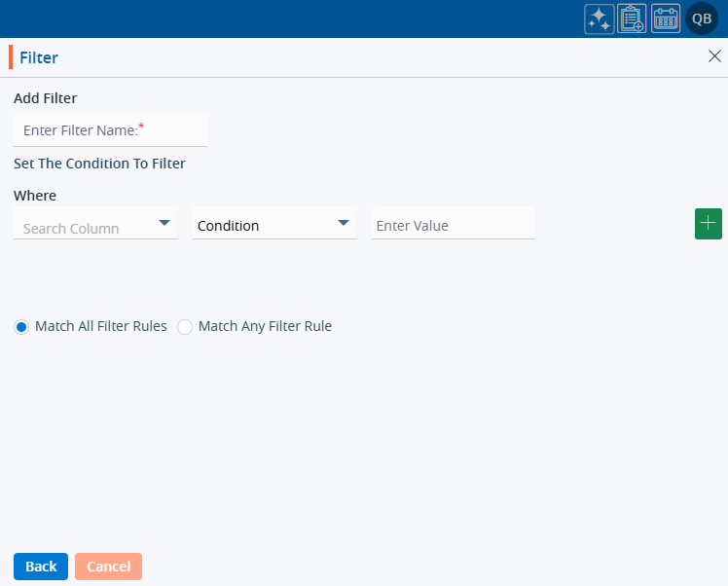
Task: Click the Match All Filter Rules label
Action: [x=101, y=326]
